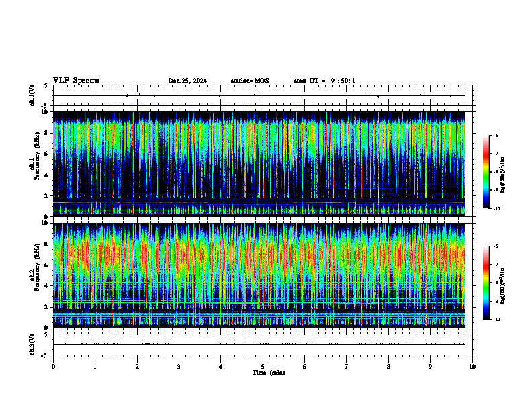Click the "VLF Spectra" title text
The width and height of the screenshot is (532, 411).
coord(76,81)
